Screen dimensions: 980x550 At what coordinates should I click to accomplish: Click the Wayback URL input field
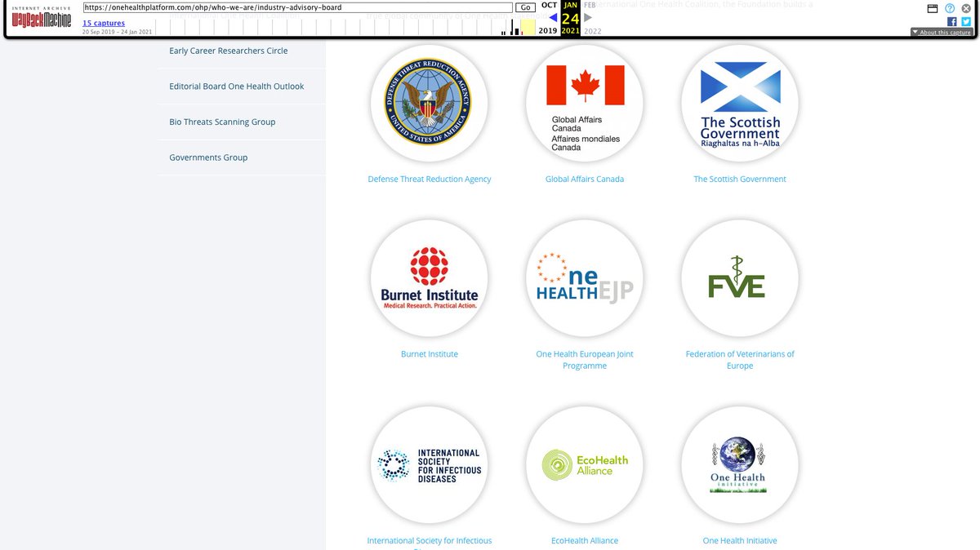pos(297,7)
